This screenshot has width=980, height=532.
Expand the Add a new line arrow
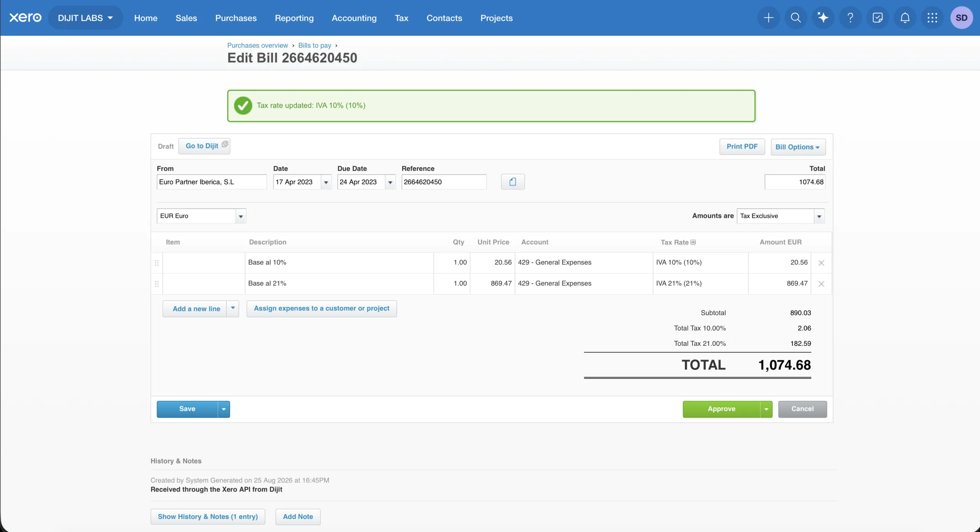(233, 308)
